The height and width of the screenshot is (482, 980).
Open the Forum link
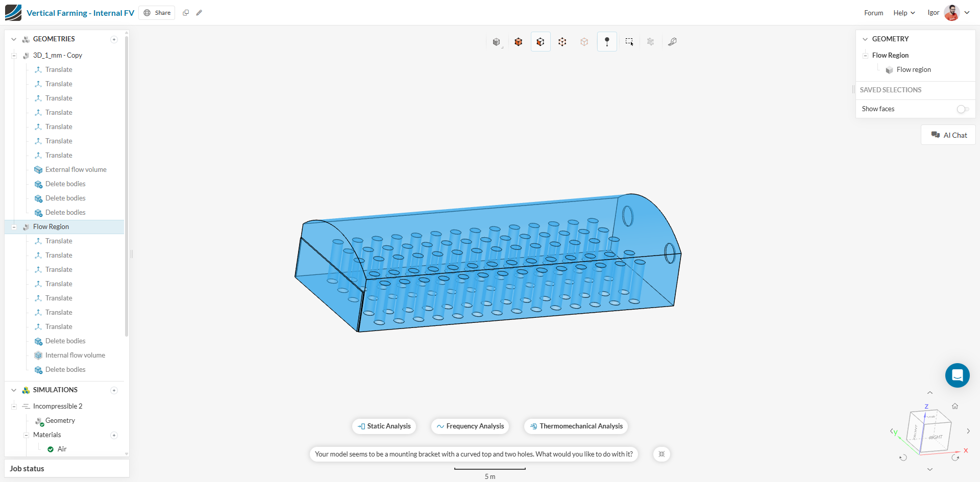(873, 13)
